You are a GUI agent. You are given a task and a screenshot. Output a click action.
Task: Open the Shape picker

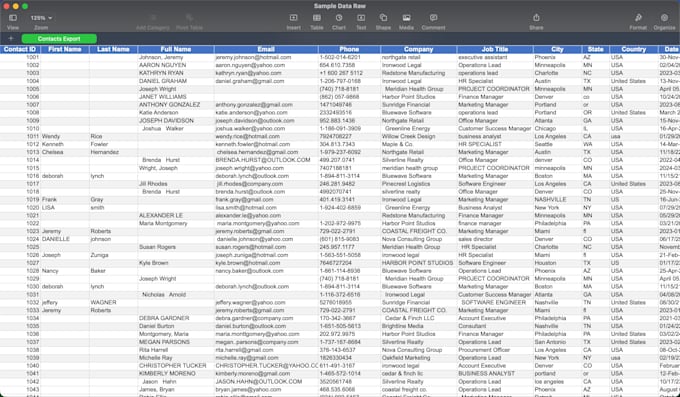click(383, 18)
